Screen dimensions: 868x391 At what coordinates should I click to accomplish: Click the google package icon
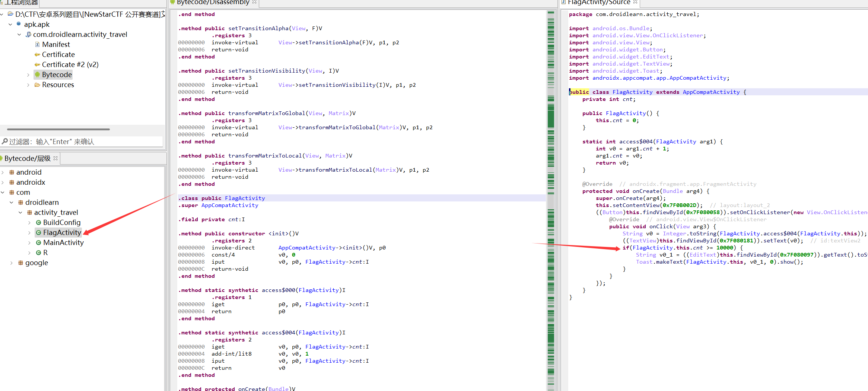coord(20,263)
